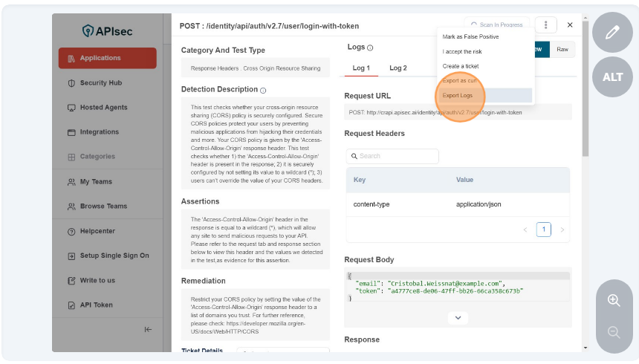Viewport: 639px width, 364px height.
Task: Click the APIsec logo
Action: tap(107, 30)
